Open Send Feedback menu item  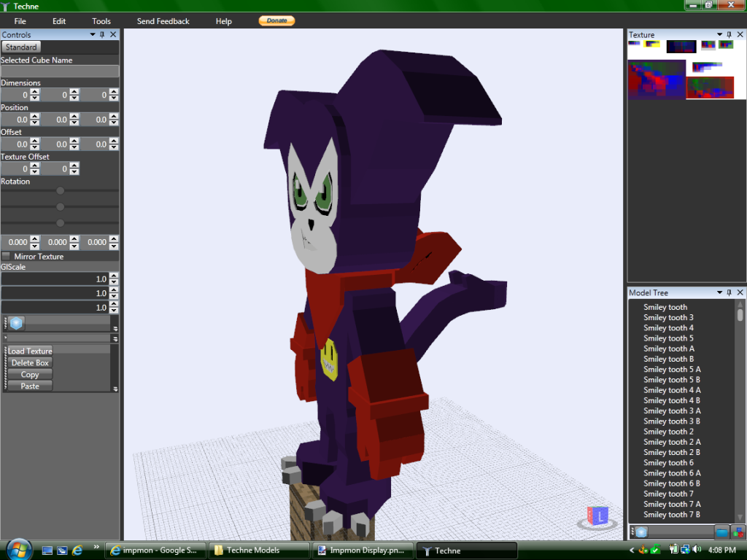tap(163, 21)
